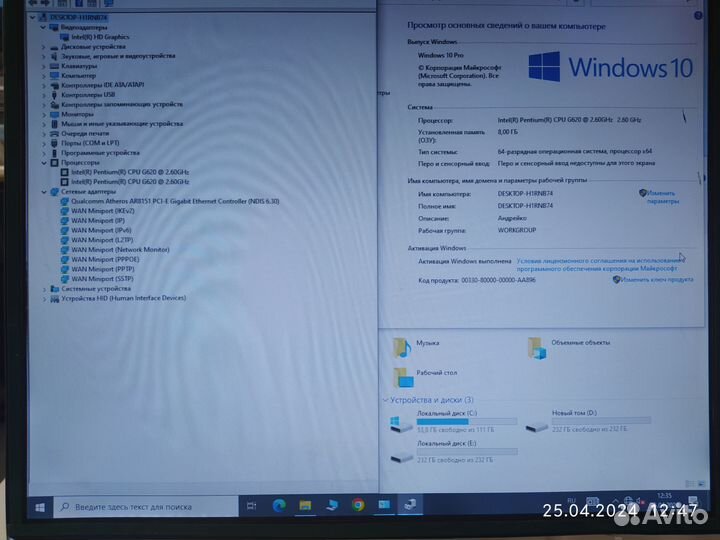Select WAN Miniport (IP) entry
720x540 pixels.
point(98,221)
